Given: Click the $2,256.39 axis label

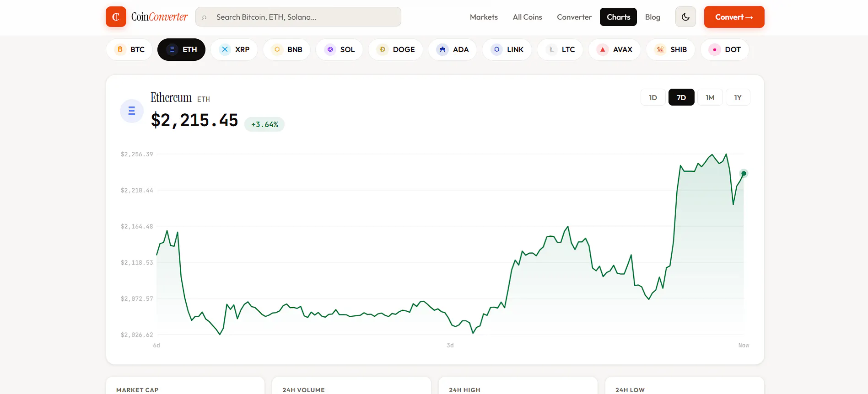Looking at the screenshot, I should pos(137,154).
